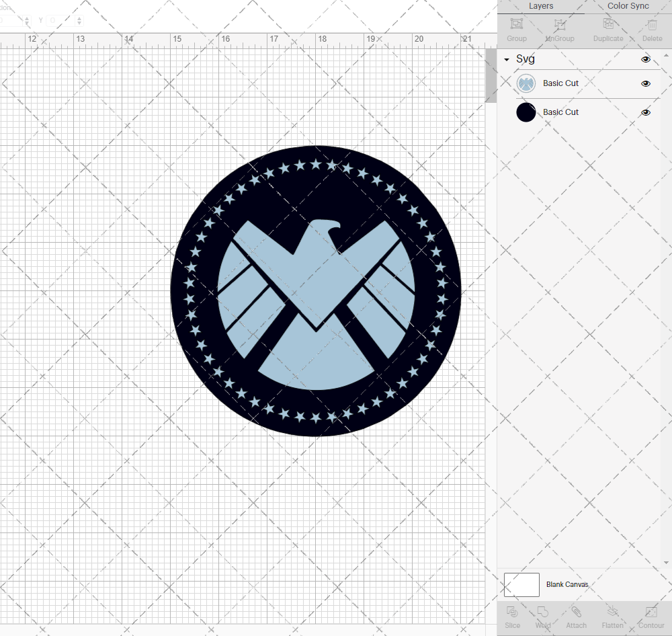Select the Svg group label

(525, 58)
